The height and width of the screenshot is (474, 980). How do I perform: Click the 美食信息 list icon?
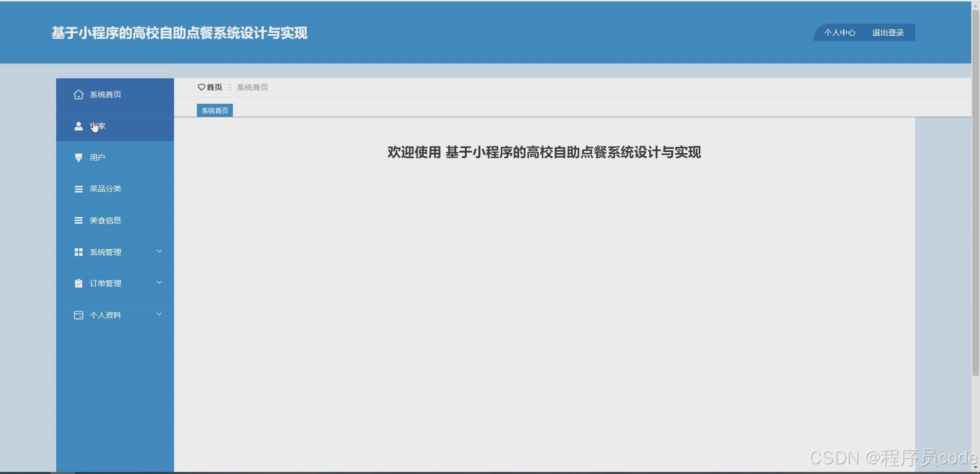point(78,220)
